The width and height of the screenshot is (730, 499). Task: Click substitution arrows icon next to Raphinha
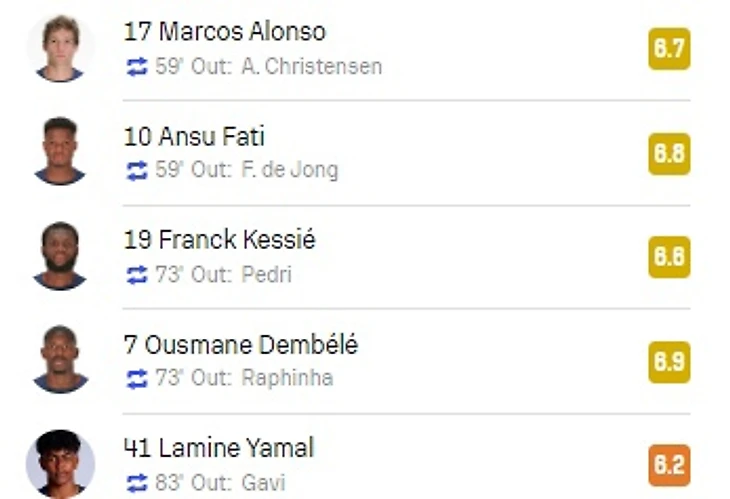[x=137, y=379]
